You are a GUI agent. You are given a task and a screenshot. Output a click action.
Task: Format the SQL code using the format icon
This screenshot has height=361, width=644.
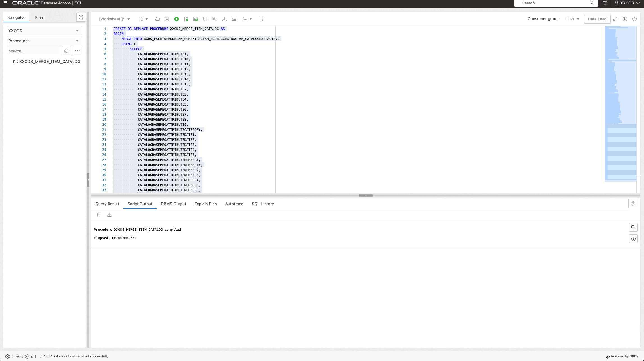pyautogui.click(x=234, y=19)
